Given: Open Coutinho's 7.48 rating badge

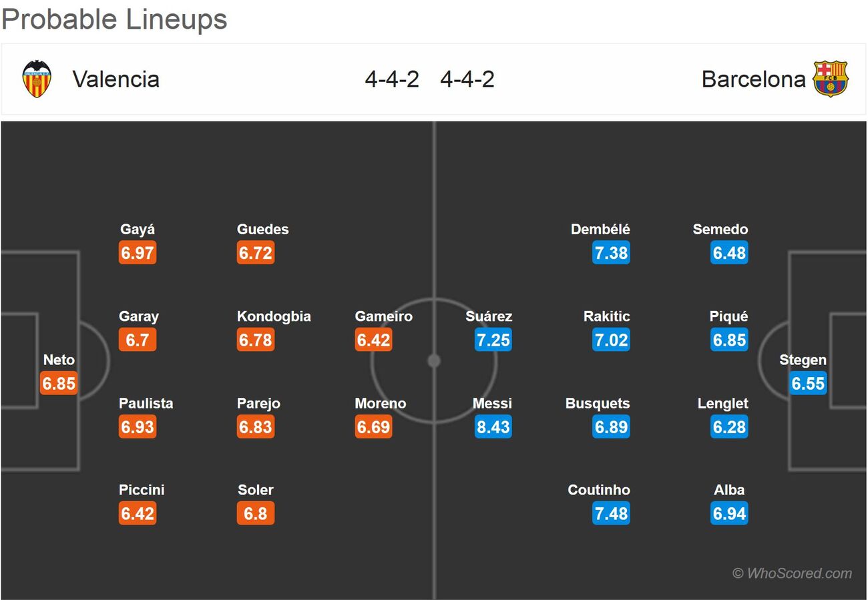Looking at the screenshot, I should (x=611, y=513).
